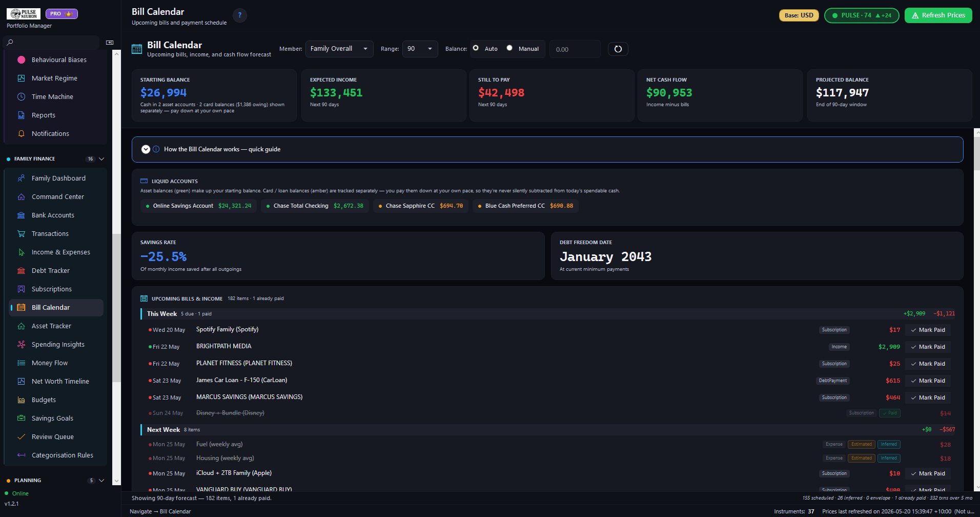Click the Command Center home icon
The width and height of the screenshot is (980, 517).
21,196
